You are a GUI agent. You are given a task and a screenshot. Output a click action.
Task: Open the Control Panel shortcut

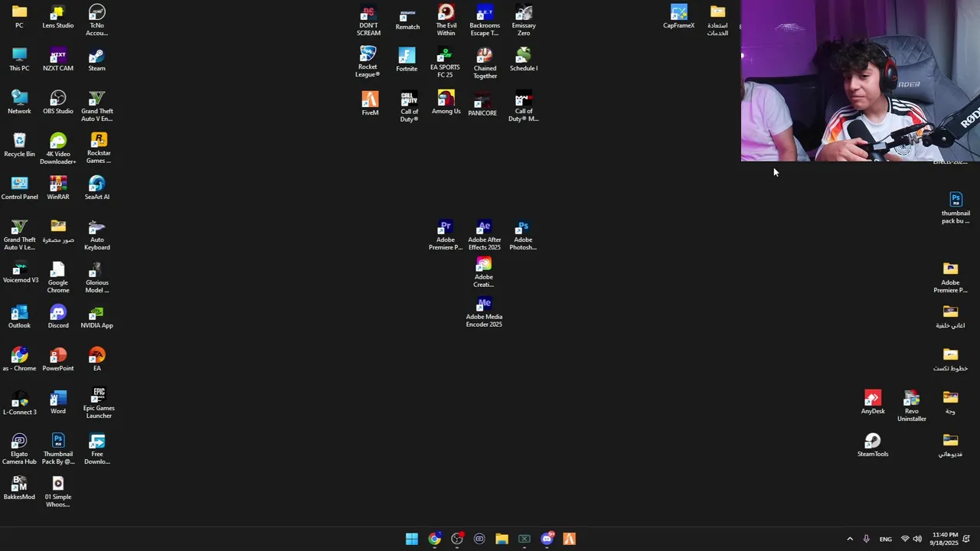click(x=19, y=188)
